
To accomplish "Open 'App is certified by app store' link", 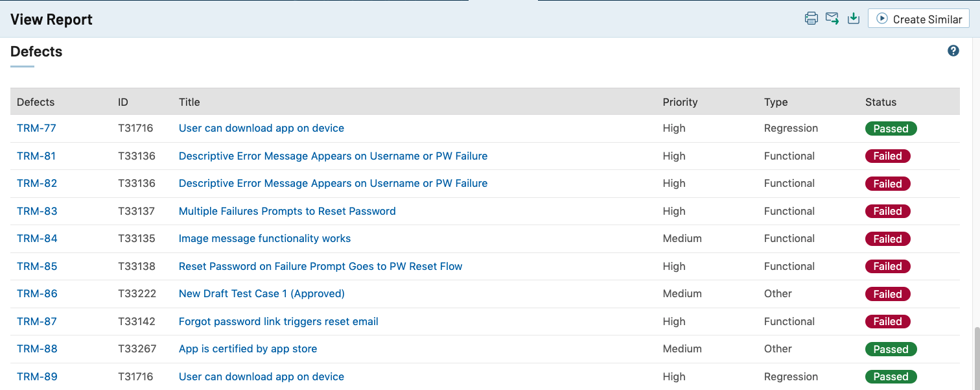I will 248,349.
